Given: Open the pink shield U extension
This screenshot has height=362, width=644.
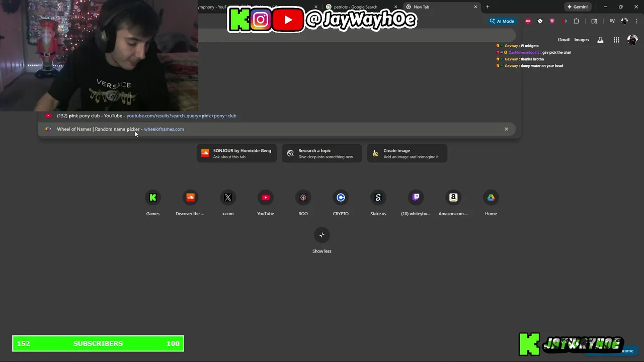Looking at the screenshot, I should click(552, 21).
